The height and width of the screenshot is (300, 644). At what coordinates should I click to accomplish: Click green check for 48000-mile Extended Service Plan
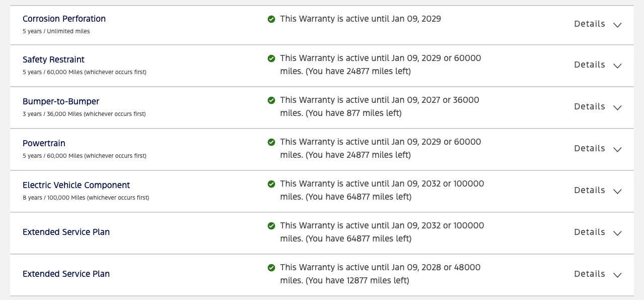pos(271,268)
